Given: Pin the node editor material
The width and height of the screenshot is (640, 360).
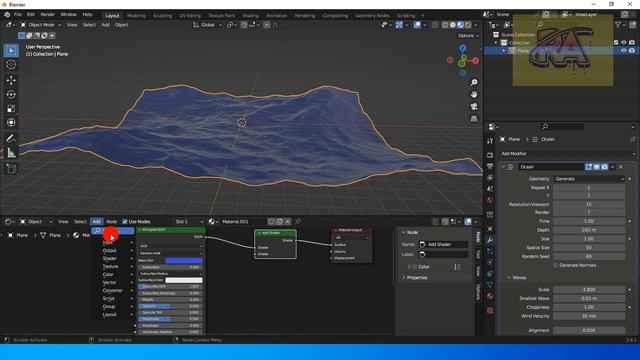Looking at the screenshot, I should 298,222.
